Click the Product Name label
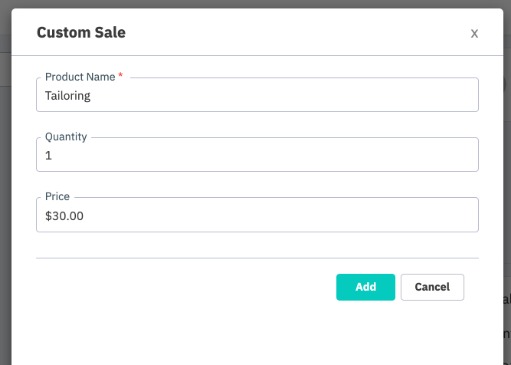This screenshot has width=511, height=365. [80, 77]
